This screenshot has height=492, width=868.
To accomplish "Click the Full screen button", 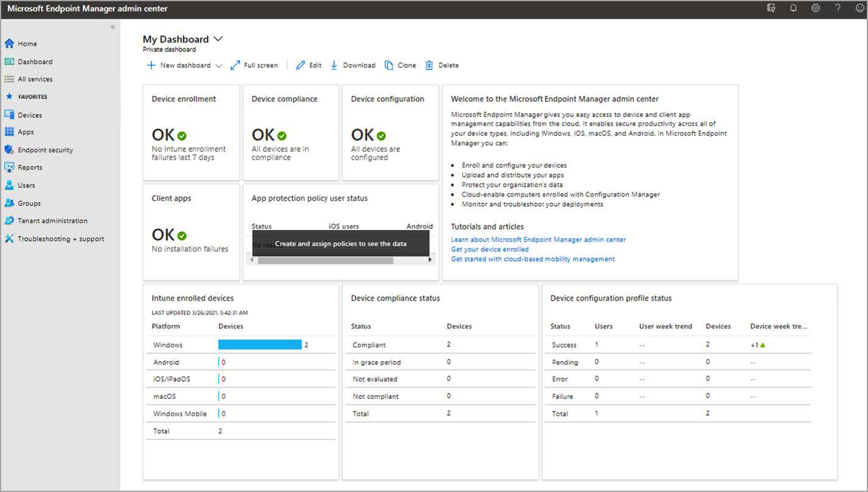I will click(254, 65).
